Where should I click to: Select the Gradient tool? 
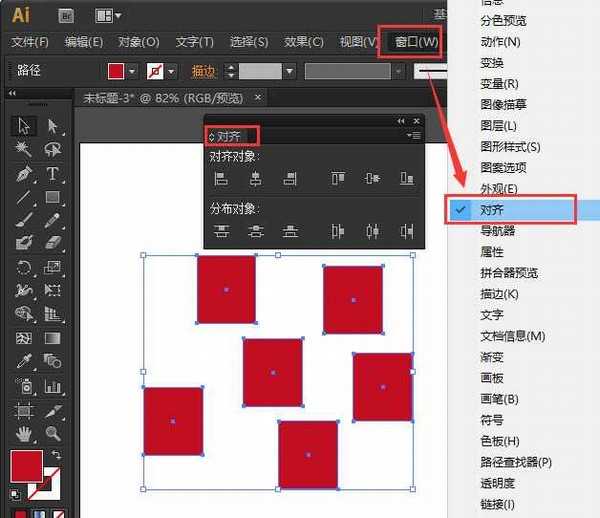coord(52,338)
